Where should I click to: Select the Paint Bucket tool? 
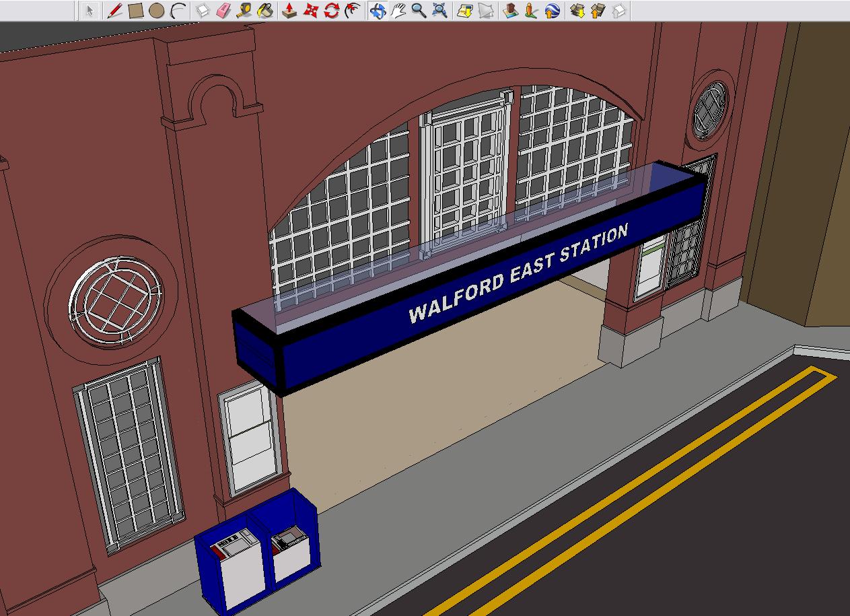click(266, 11)
